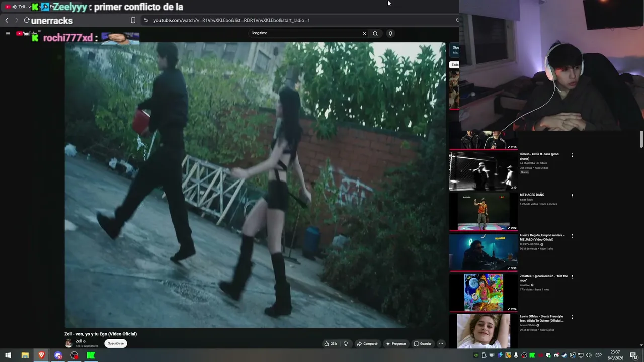Open '7mattee + @caraloco22' video title
This screenshot has width=644, height=362.
pos(543,278)
